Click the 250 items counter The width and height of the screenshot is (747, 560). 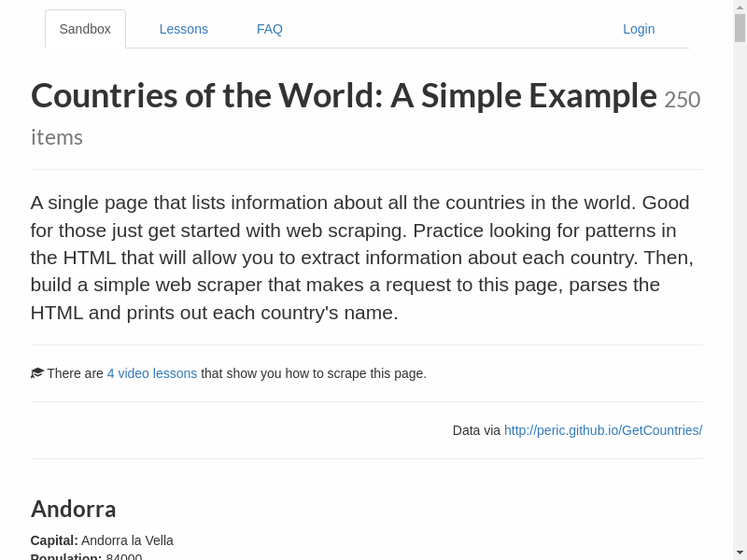(682, 99)
